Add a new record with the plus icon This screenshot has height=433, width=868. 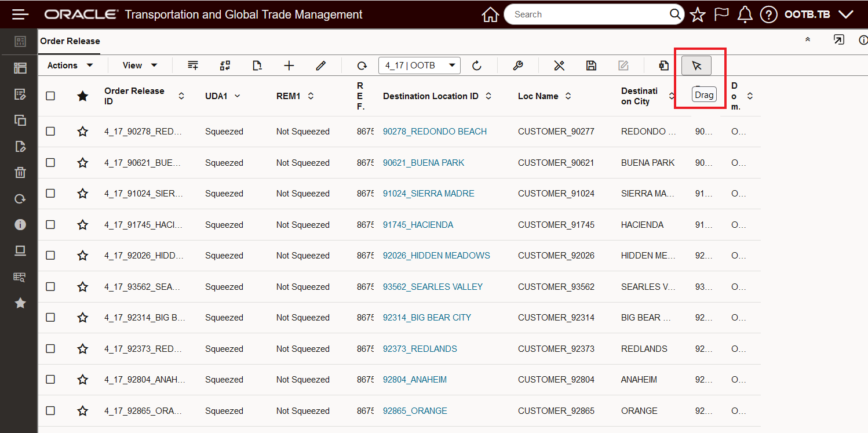(289, 66)
